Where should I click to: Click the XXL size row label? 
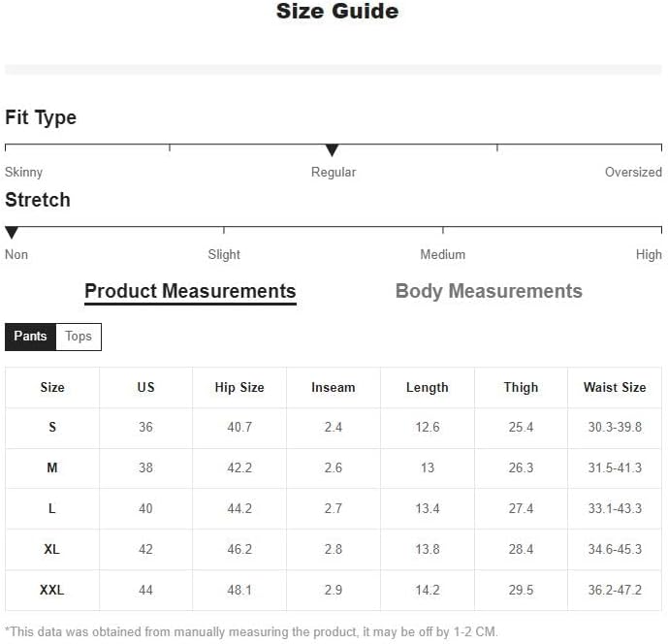52,590
